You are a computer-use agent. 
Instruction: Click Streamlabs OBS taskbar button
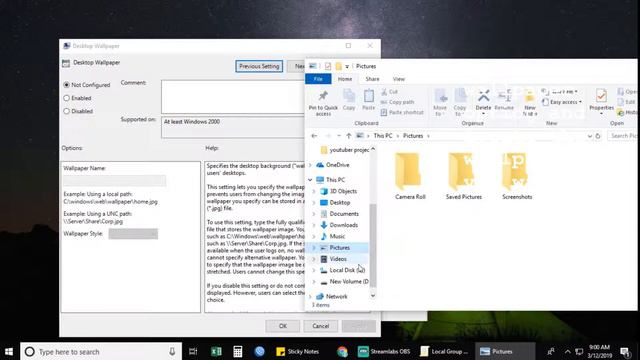point(384,351)
